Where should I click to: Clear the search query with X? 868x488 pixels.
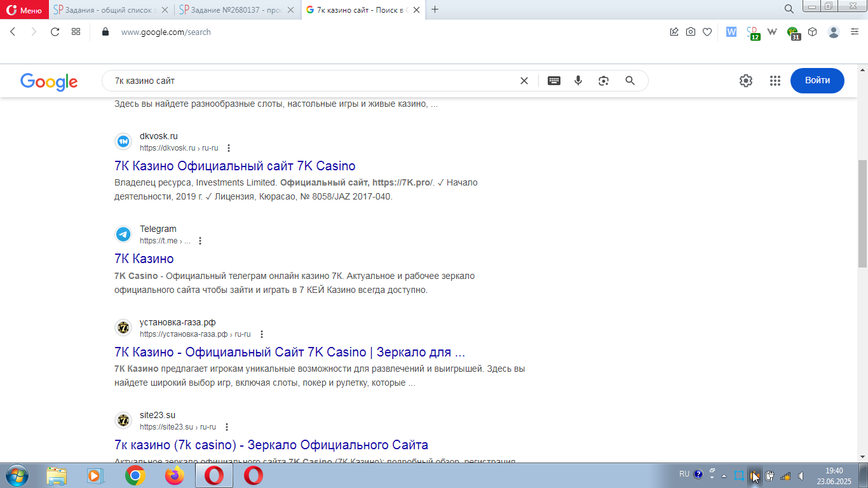click(x=524, y=81)
